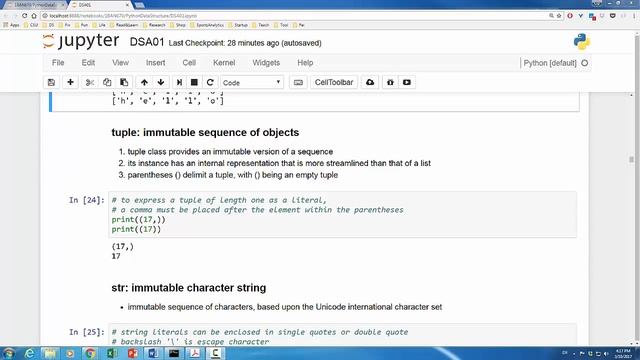
Task: Copy selected cells icon
Action: pyautogui.click(x=107, y=82)
